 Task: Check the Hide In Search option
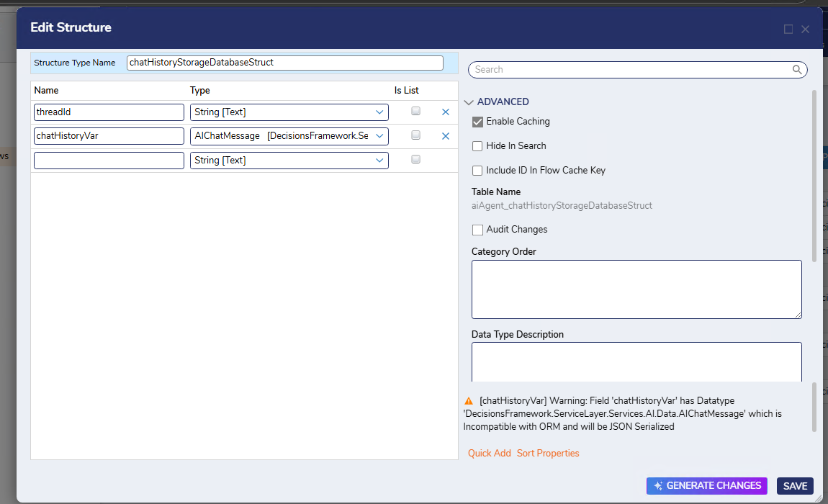coord(477,146)
